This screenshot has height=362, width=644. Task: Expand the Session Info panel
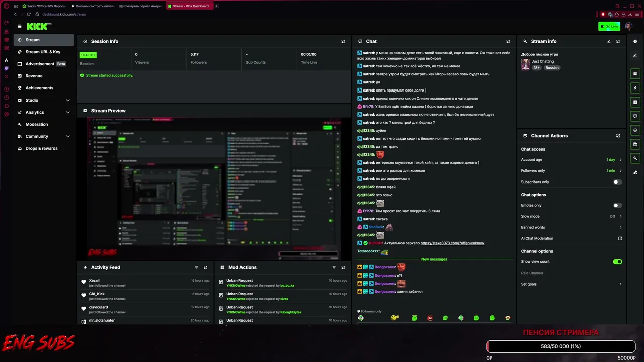[343, 41]
